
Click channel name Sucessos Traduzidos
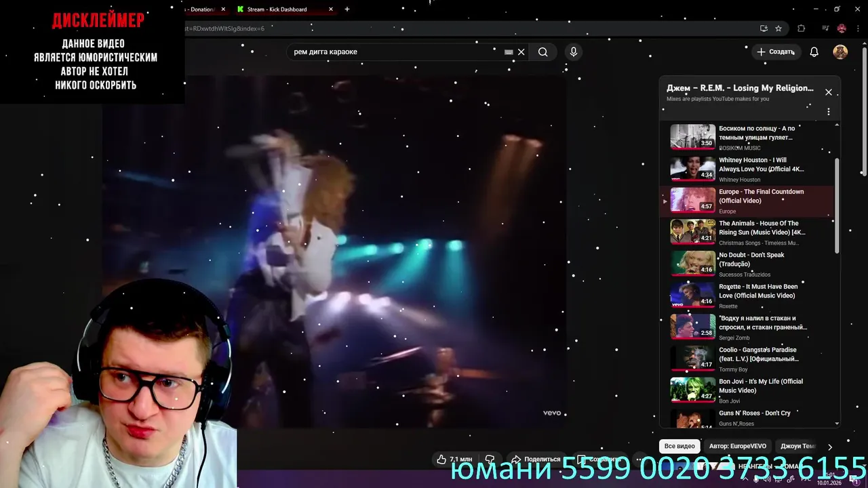[745, 274]
